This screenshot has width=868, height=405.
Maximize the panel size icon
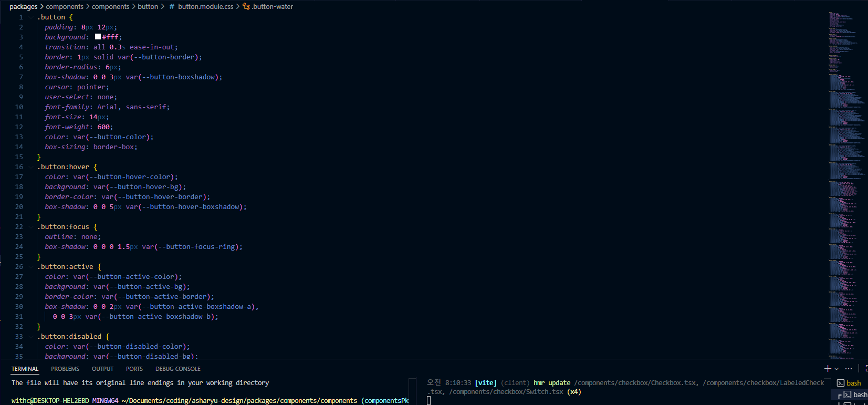[x=866, y=369]
